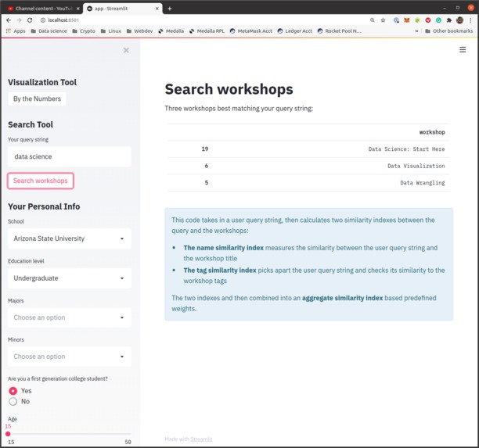Close the app Streamlit tab
Viewport: 479px width, 448px height.
coord(157,9)
